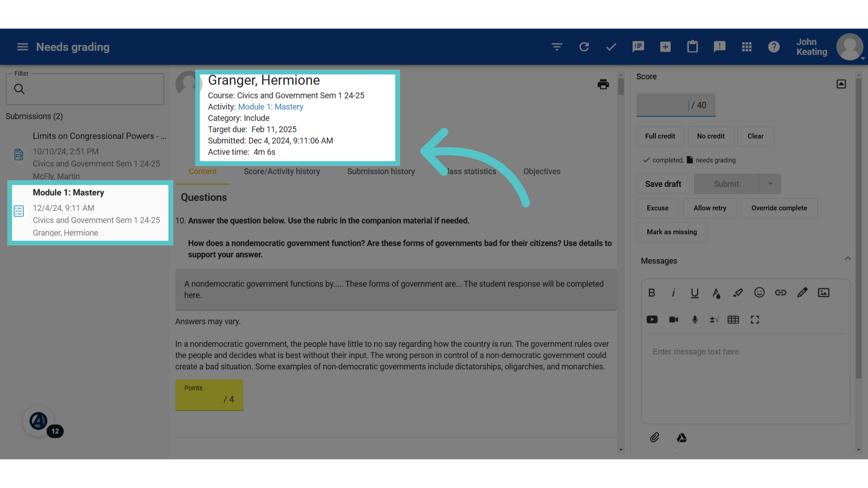Open John Keating user avatar menu
This screenshot has height=488, width=868.
850,47
